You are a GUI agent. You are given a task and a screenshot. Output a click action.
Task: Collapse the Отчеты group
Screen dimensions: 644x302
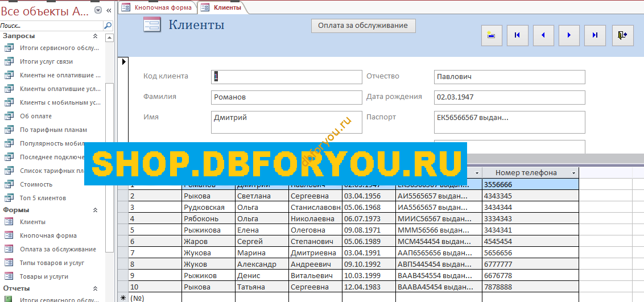coord(95,288)
